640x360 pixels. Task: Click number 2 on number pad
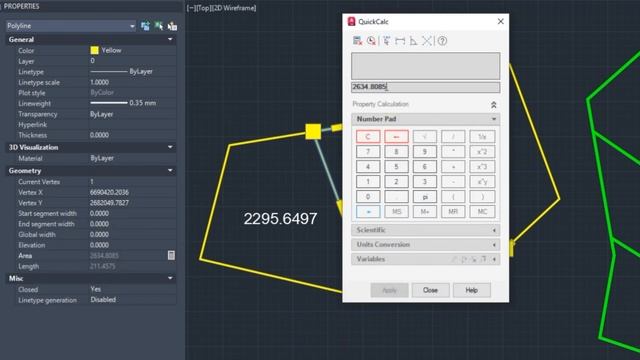point(396,182)
